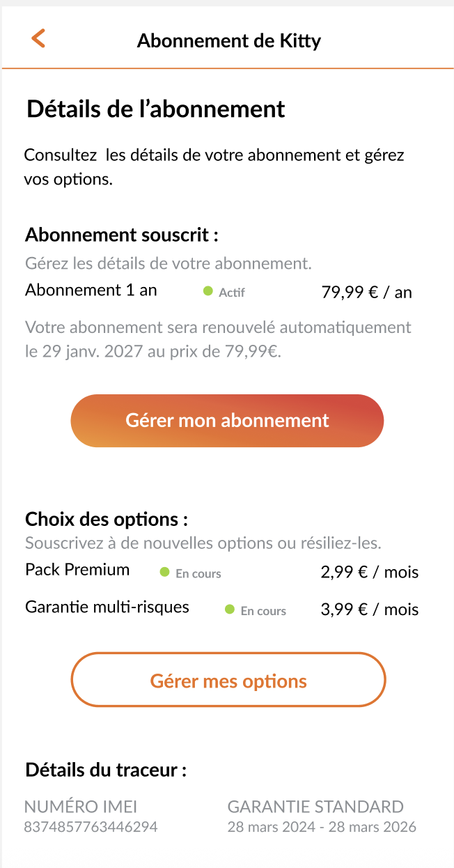Image resolution: width=454 pixels, height=868 pixels.
Task: Click the green dot beside Garantie multi-risques
Action: click(230, 610)
